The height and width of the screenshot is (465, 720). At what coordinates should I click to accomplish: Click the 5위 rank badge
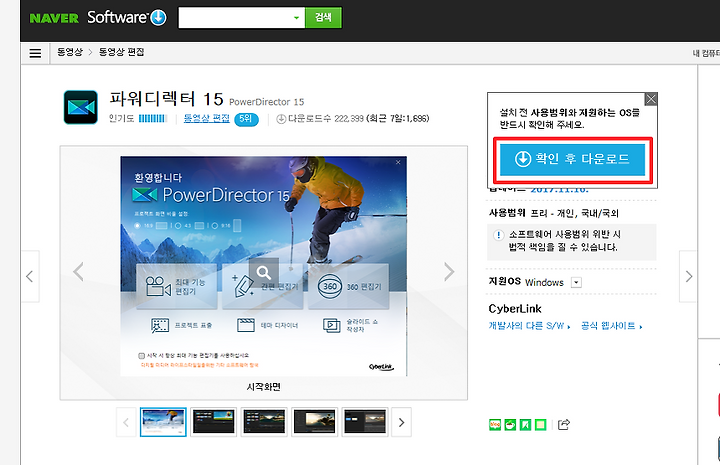246,119
